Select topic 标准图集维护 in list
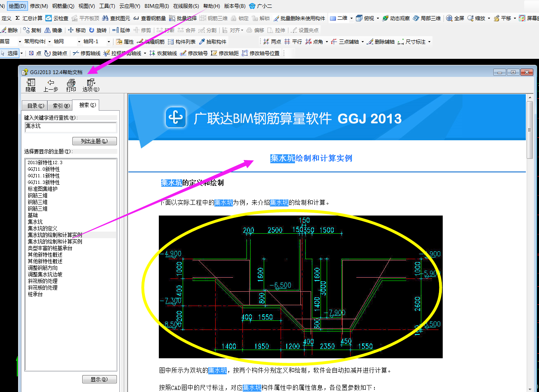Image resolution: width=539 pixels, height=392 pixels. click(42, 189)
